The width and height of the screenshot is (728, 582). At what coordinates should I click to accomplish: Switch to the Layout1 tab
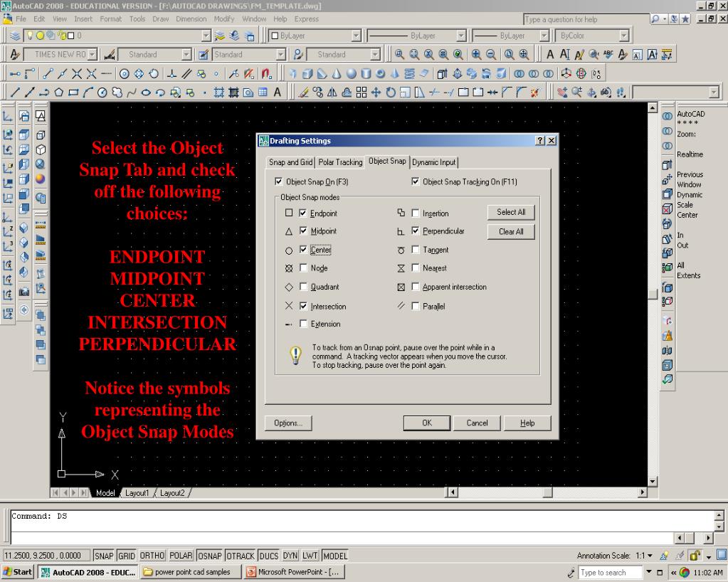click(137, 493)
